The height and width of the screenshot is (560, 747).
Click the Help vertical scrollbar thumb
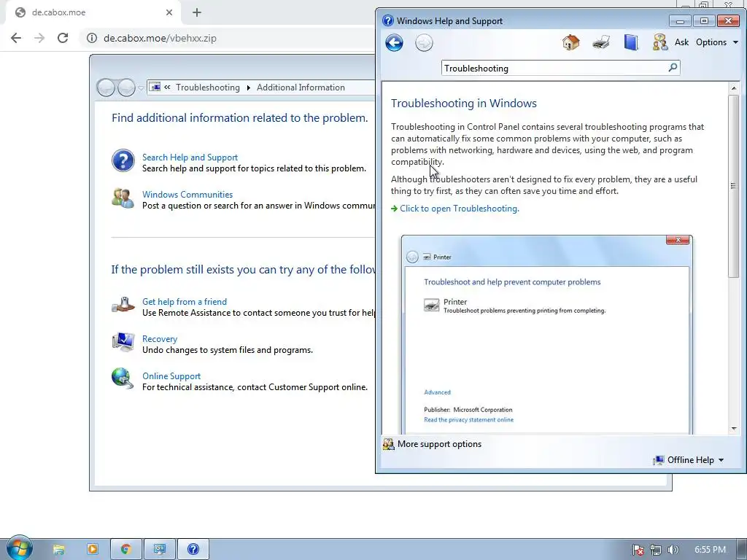tap(733, 186)
